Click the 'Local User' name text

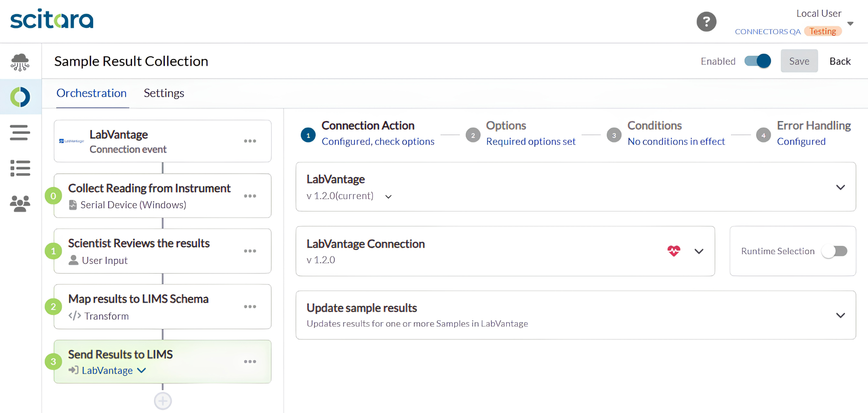coord(819,13)
